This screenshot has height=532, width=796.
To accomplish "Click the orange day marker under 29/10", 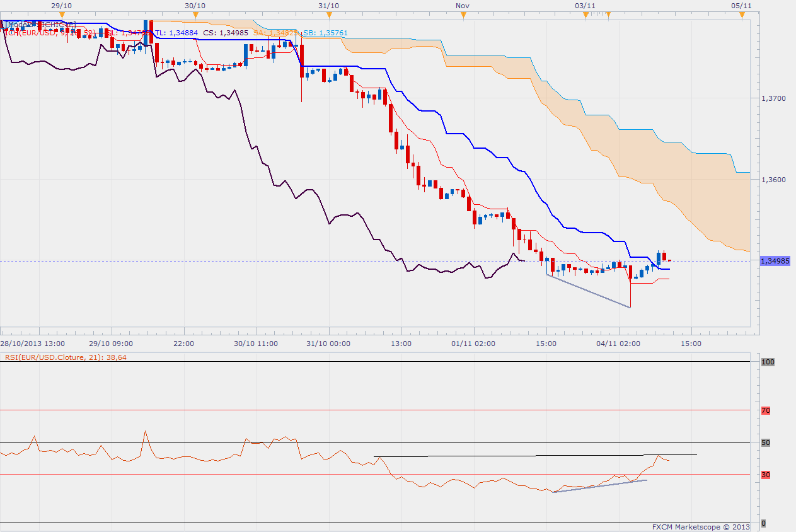I will 61,14.
